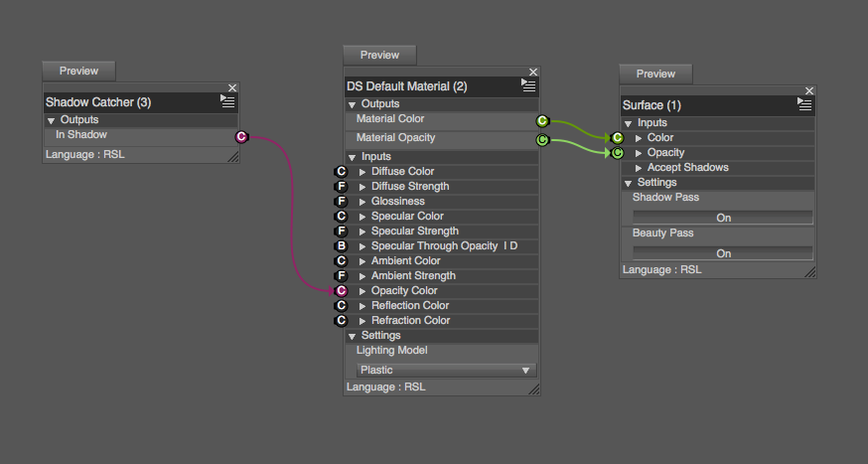Collapse the Settings section of Surface
Screen dimensions: 868x464
629,183
